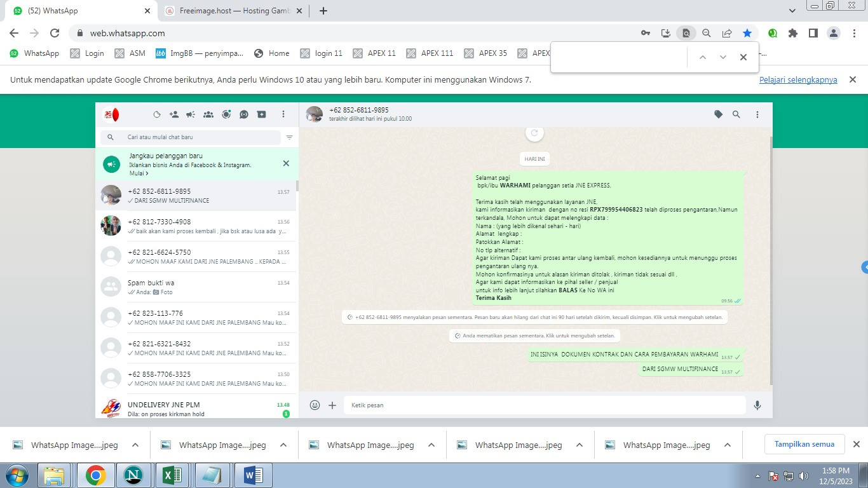Click the new catalog plus-box icon

coord(262,114)
